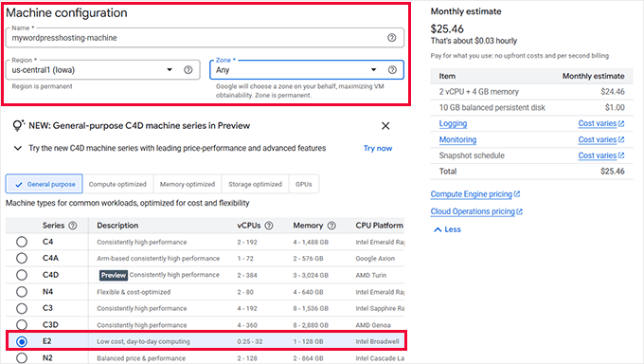Open Cost varies link for Logging
Image resolution: width=644 pixels, height=364 pixels.
[598, 123]
